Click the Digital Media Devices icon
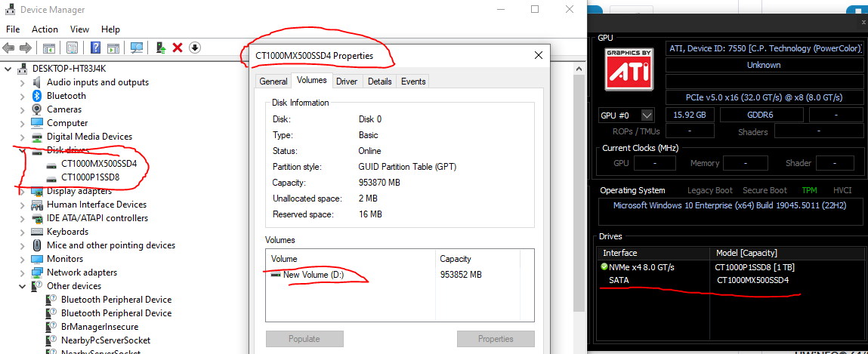This screenshot has height=354, width=868. (36, 136)
